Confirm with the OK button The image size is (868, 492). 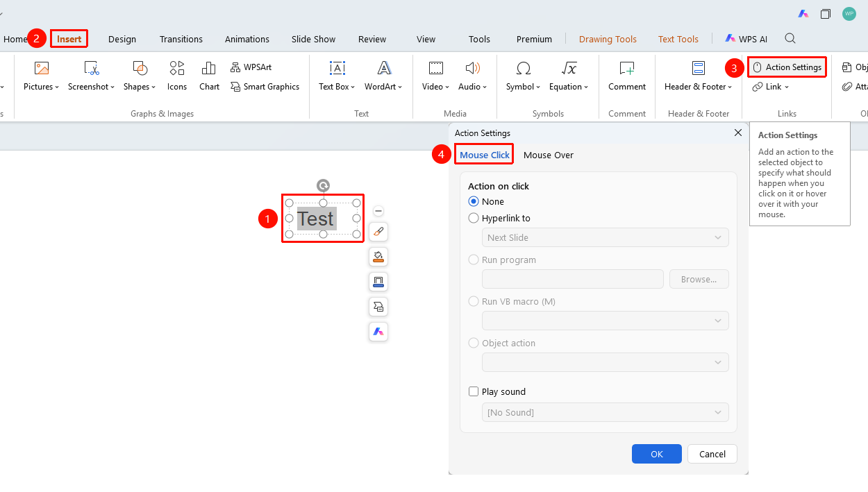click(x=657, y=454)
